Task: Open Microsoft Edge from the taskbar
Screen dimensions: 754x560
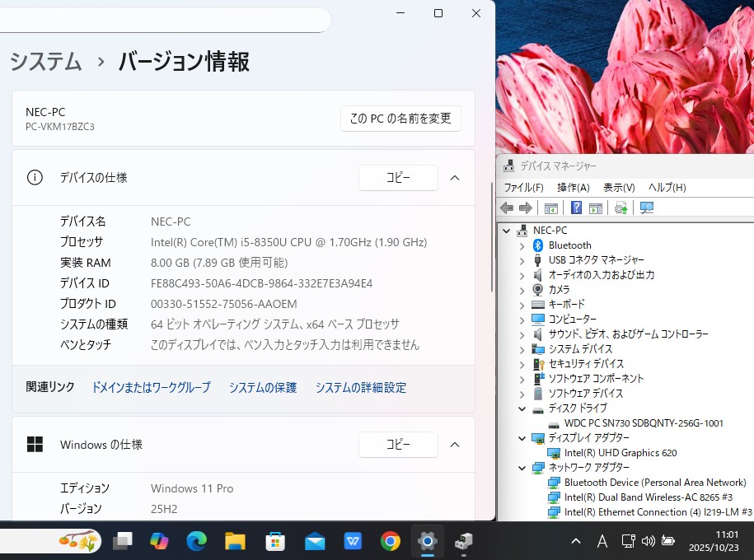Action: coord(196,541)
